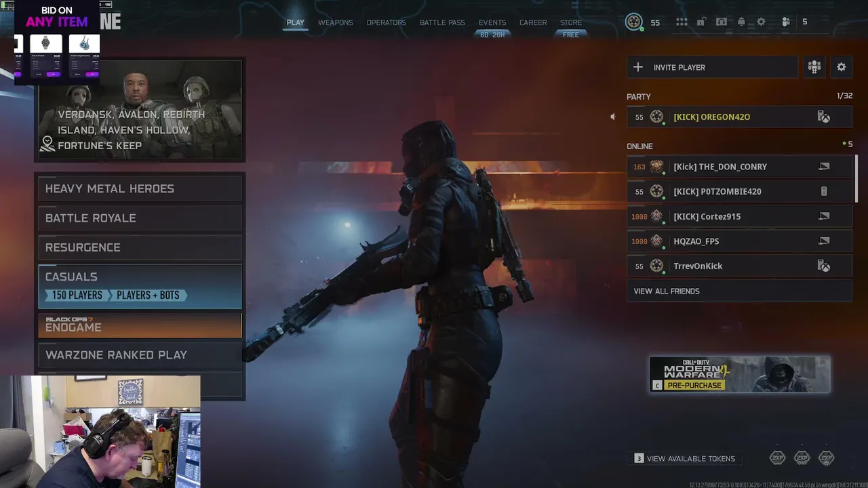The height and width of the screenshot is (488, 868).
Task: Open the social friends icon beside 5
Action: [x=785, y=22]
